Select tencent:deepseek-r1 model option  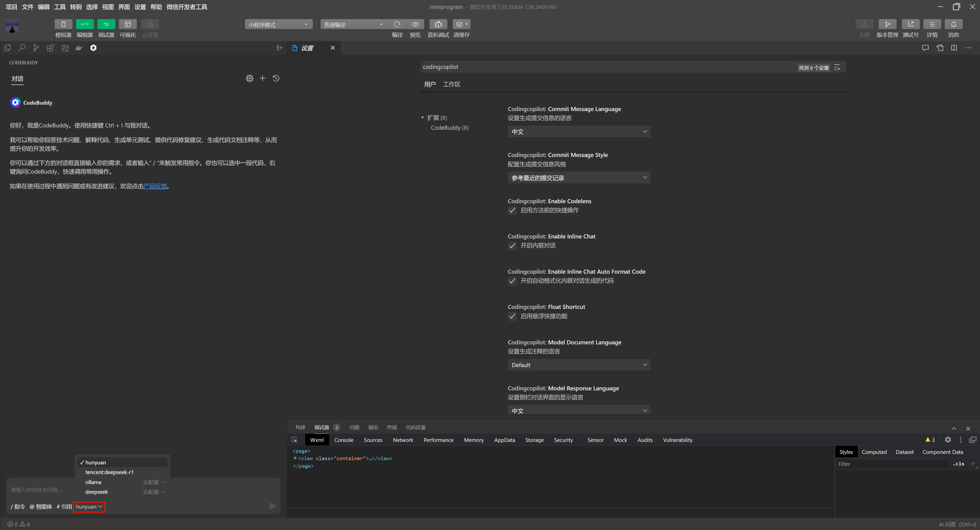click(x=109, y=472)
